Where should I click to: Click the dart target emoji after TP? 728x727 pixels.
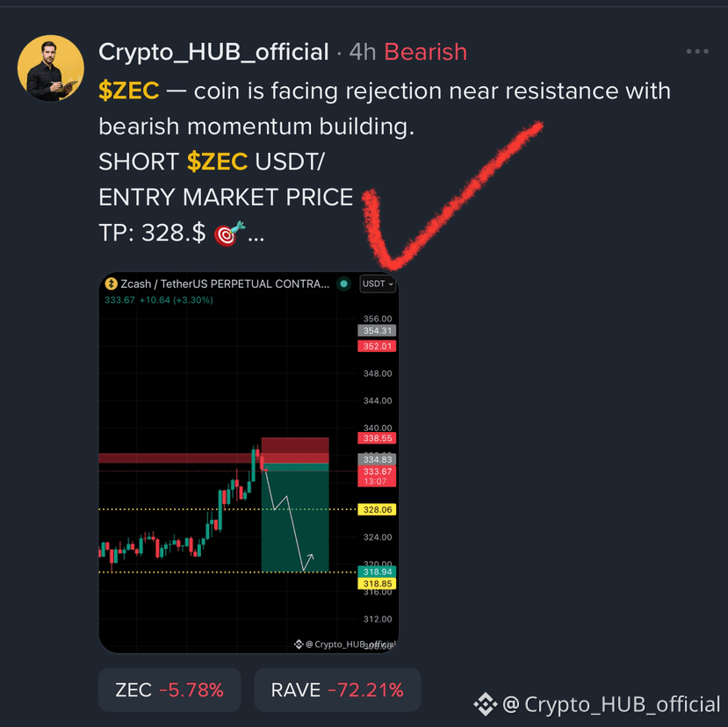coord(229,233)
